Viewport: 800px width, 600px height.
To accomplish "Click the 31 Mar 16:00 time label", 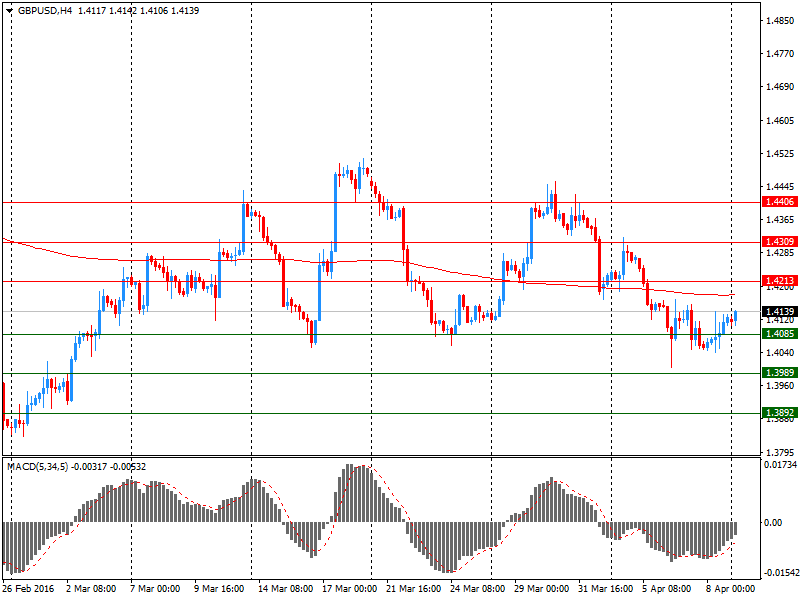I will pyautogui.click(x=606, y=589).
